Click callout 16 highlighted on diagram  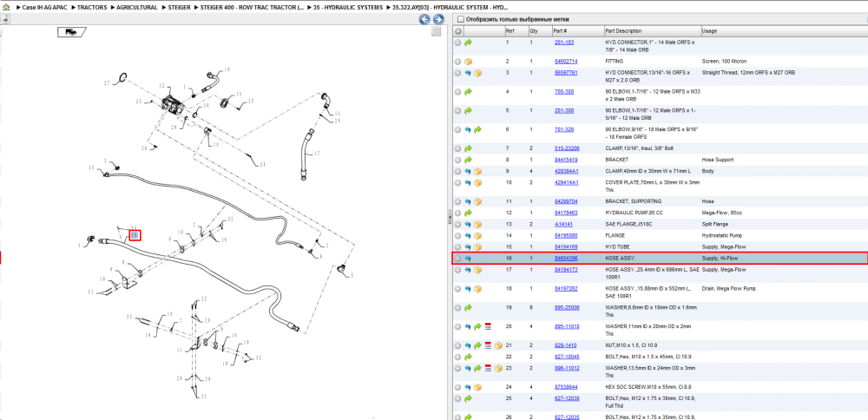(135, 235)
